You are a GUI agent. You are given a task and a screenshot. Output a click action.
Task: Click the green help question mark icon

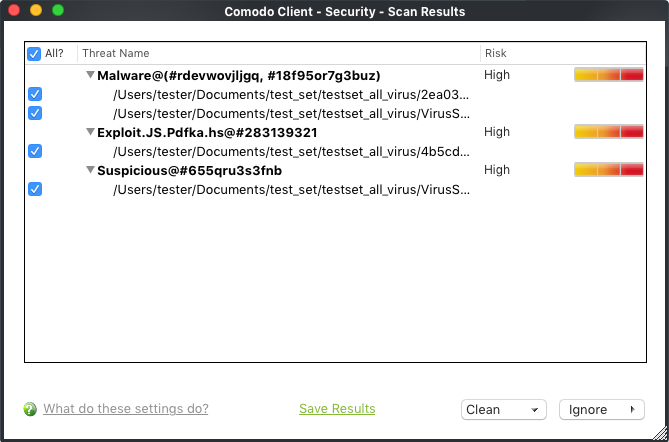coord(30,409)
